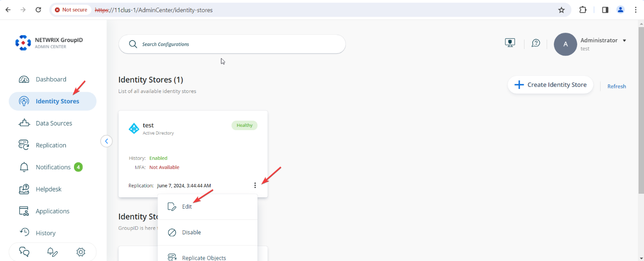The height and width of the screenshot is (261, 644).
Task: Open the notification settings bell-pencil icon
Action: coord(52,252)
